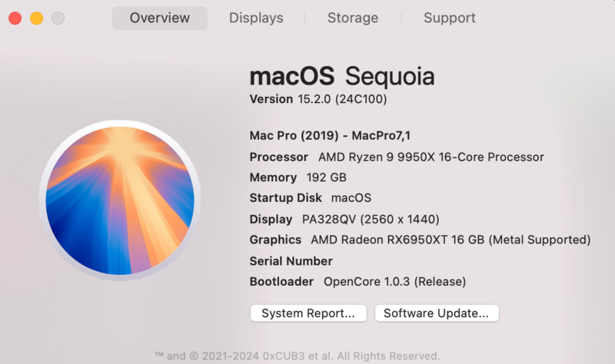Minimize the window using yellow button
This screenshot has height=364, width=615.
[x=36, y=18]
